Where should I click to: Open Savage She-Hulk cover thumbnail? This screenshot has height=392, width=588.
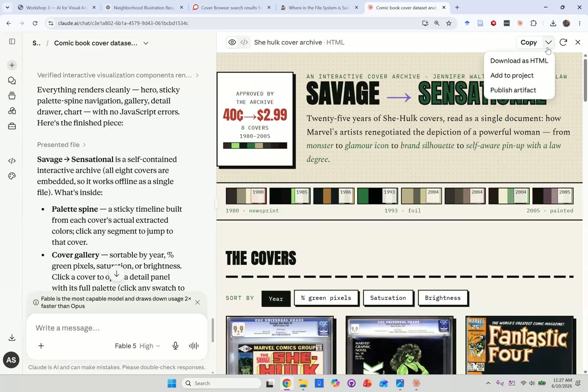[280, 345]
